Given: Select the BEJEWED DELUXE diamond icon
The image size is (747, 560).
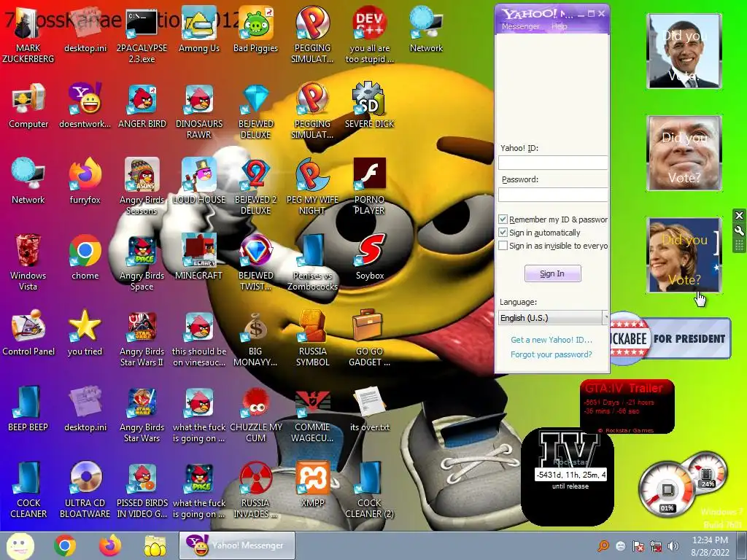Looking at the screenshot, I should [256, 112].
